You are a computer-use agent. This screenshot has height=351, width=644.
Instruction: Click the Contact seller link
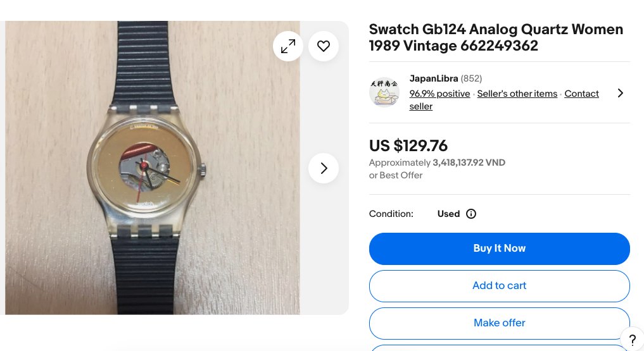pyautogui.click(x=581, y=94)
